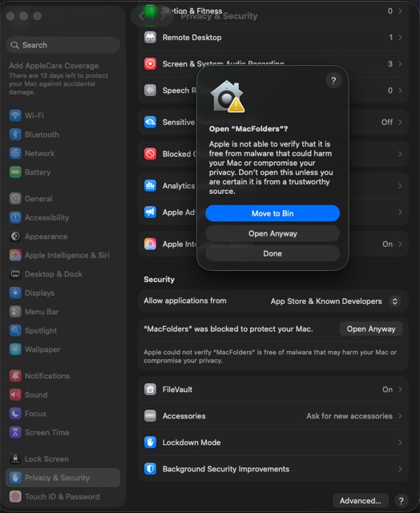The height and width of the screenshot is (513, 420).
Task: Click the Blocked row icon
Action: tap(150, 153)
